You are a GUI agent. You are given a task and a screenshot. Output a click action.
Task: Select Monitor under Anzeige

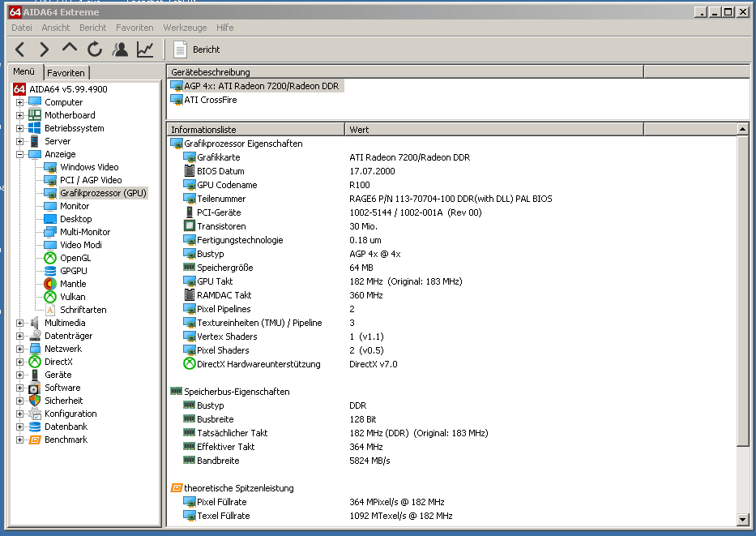coord(75,207)
